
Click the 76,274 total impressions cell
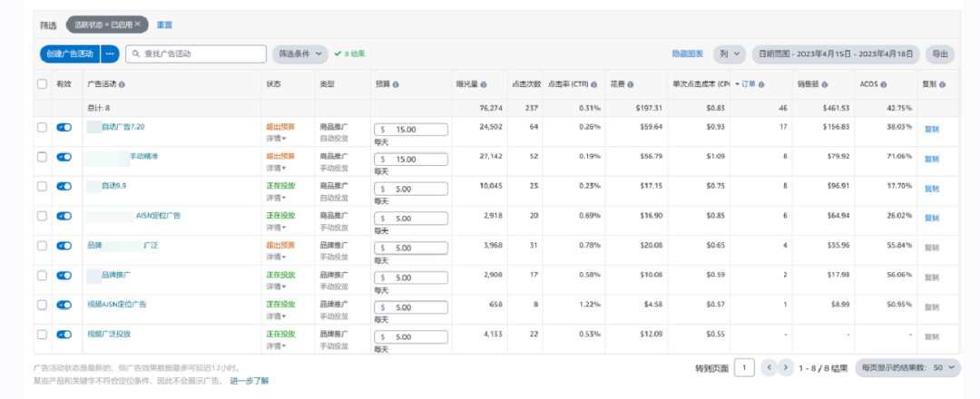click(489, 108)
